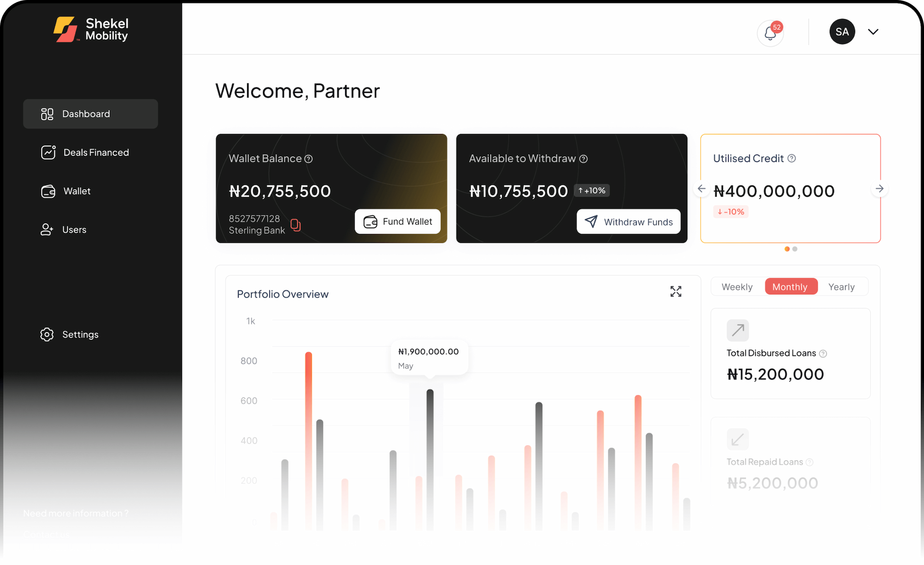Expand Portfolio Overview to fullscreen
The height and width of the screenshot is (565, 924).
pyautogui.click(x=676, y=291)
